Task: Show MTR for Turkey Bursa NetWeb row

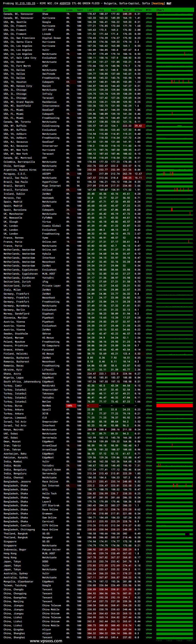Action: pyautogui.click(x=149, y=405)
